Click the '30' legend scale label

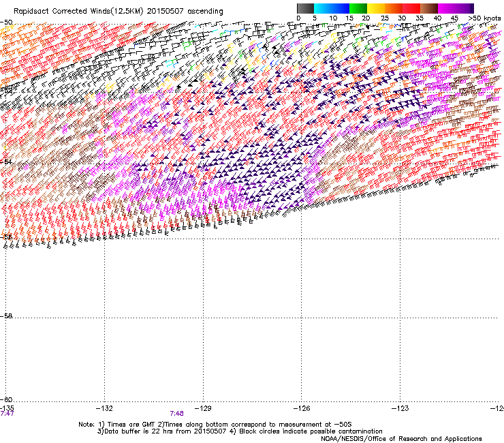pos(402,18)
